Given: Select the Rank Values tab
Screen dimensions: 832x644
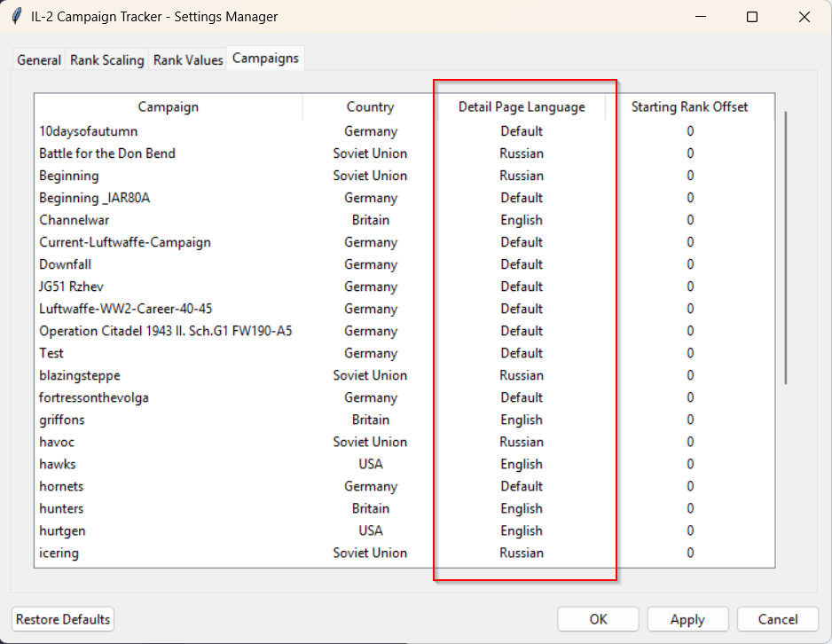Looking at the screenshot, I should coord(188,60).
